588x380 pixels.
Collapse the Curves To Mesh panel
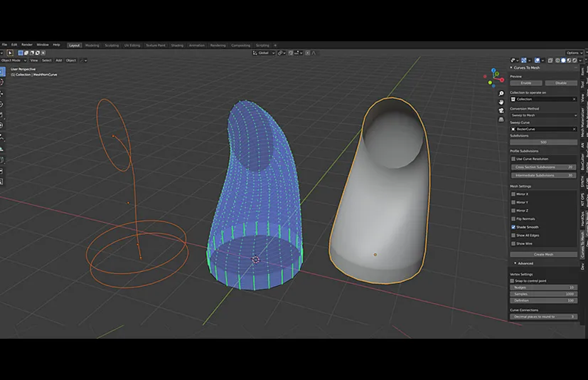coord(511,68)
